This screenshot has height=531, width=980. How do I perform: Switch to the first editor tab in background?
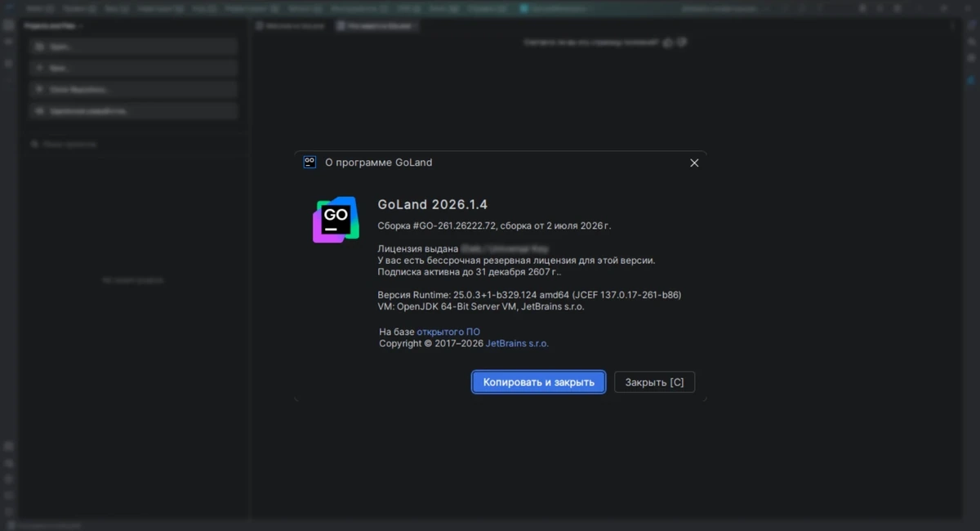click(x=291, y=25)
